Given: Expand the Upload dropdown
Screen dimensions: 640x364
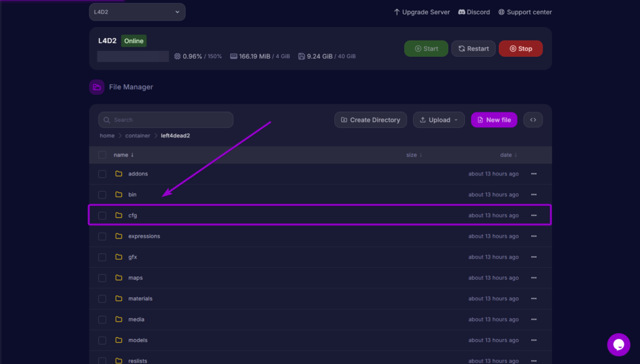Looking at the screenshot, I should (439, 120).
